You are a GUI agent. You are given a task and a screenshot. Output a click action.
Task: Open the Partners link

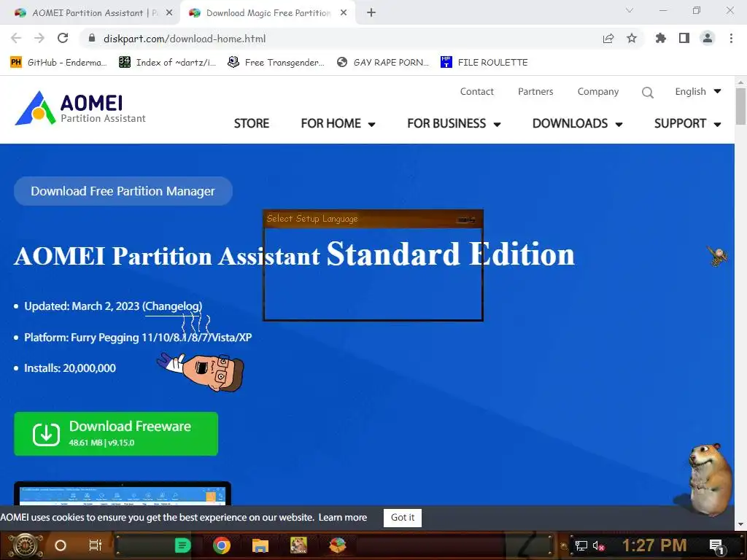click(535, 91)
